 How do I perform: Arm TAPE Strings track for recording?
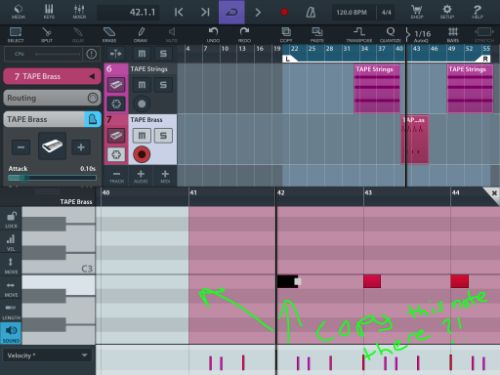(142, 104)
